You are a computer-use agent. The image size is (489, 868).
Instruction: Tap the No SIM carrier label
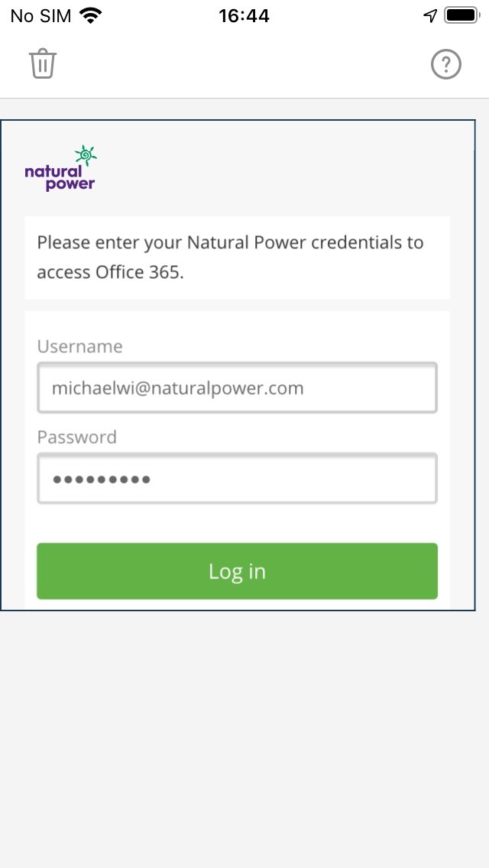tap(41, 15)
